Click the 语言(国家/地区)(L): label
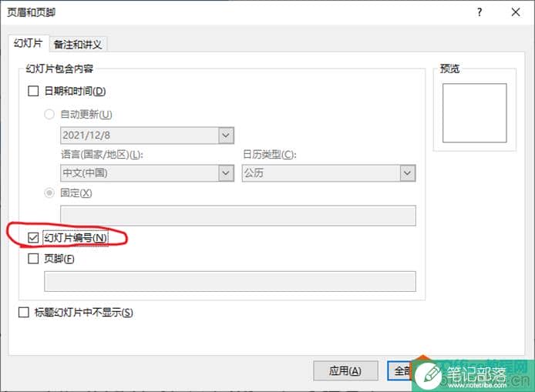The width and height of the screenshot is (535, 392). click(102, 155)
